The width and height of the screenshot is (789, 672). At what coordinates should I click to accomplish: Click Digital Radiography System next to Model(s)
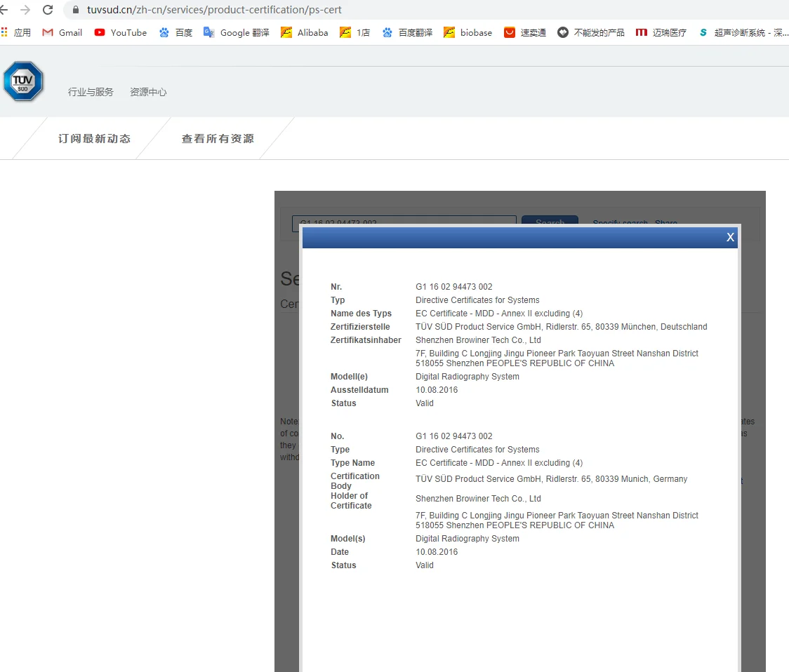point(468,539)
